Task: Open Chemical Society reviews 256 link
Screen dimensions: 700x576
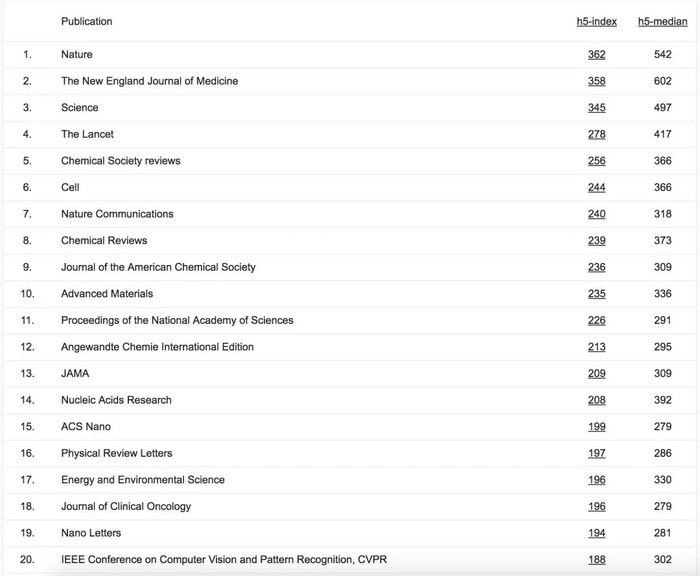Action: tap(596, 161)
